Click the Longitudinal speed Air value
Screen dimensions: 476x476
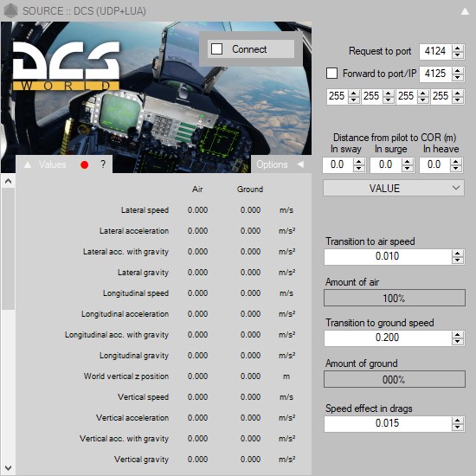197,293
